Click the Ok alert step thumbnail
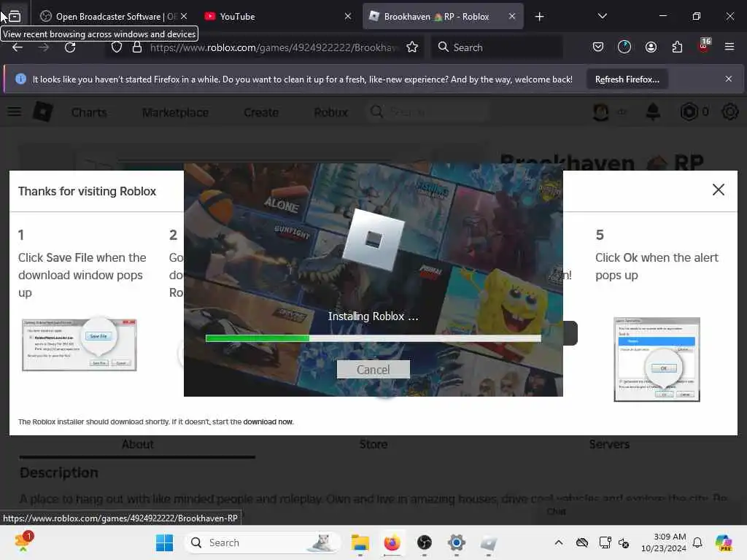The width and height of the screenshot is (747, 560). tap(657, 359)
